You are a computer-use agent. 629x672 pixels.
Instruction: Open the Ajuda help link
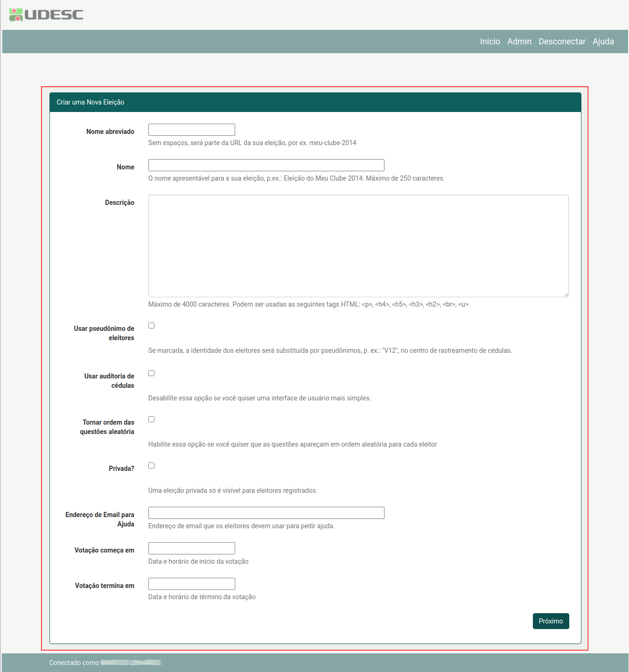[x=603, y=42]
